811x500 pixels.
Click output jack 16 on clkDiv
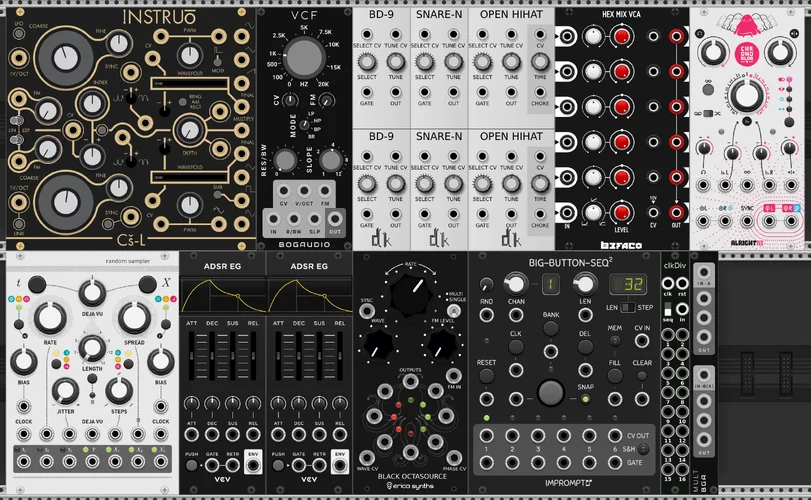click(682, 469)
